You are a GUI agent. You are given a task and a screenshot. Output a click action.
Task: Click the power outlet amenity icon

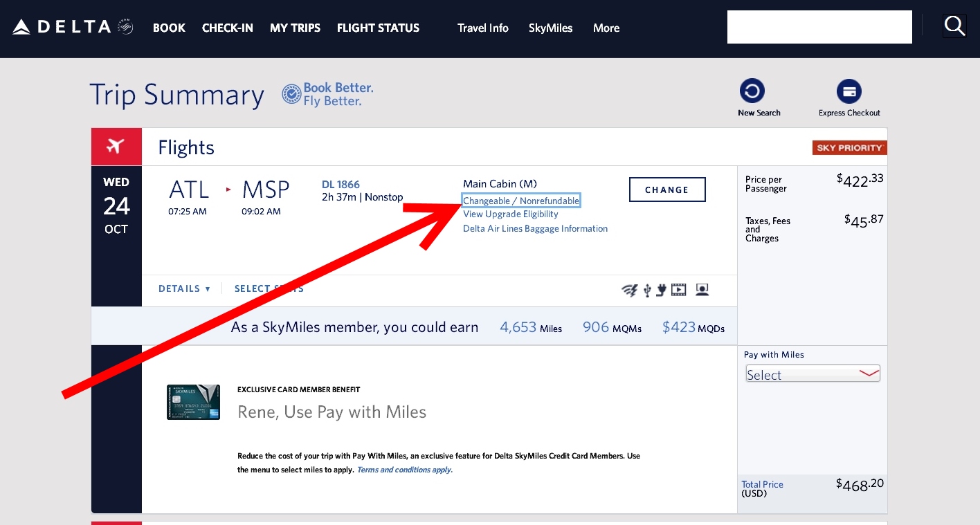(662, 290)
